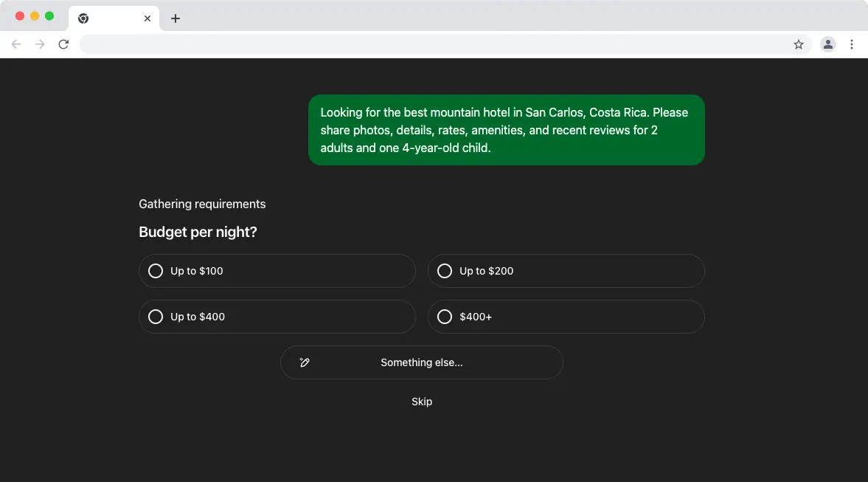Close the current browser tab
Image resolution: width=868 pixels, height=482 pixels.
click(147, 18)
